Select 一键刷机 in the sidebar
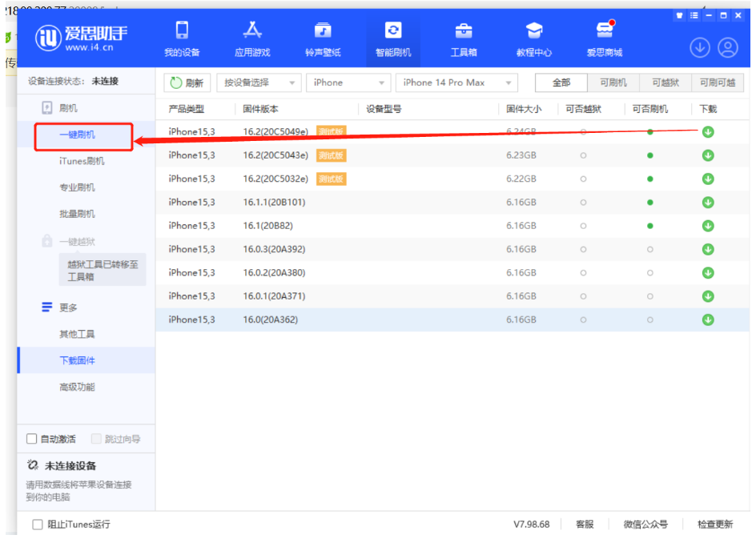Screen dimensions: 756x547 point(77,135)
